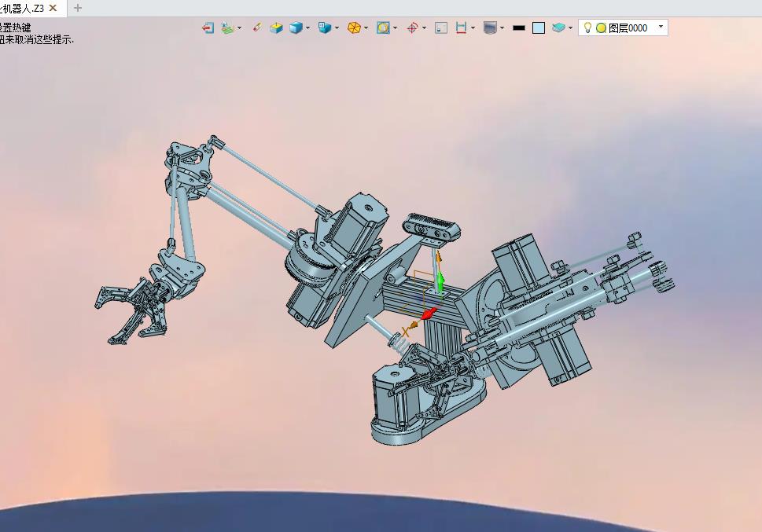Click the red-blue dimension measure icon
This screenshot has width=762, height=532.
(461, 28)
